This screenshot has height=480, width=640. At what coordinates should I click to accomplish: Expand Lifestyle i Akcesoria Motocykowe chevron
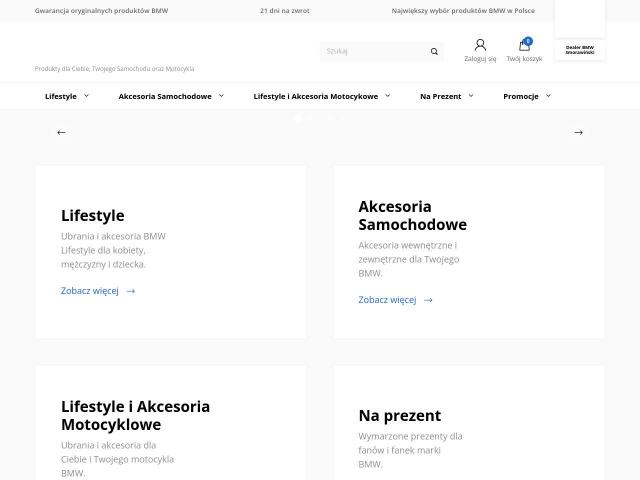(x=388, y=96)
